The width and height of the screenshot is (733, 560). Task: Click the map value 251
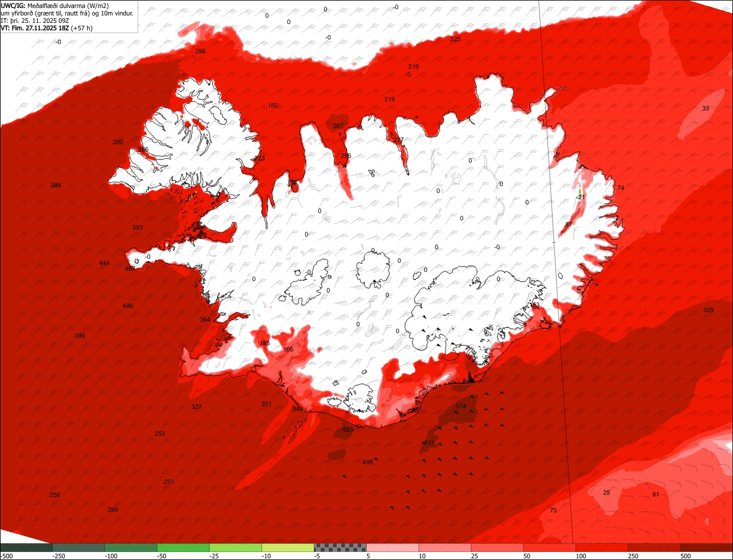click(169, 482)
